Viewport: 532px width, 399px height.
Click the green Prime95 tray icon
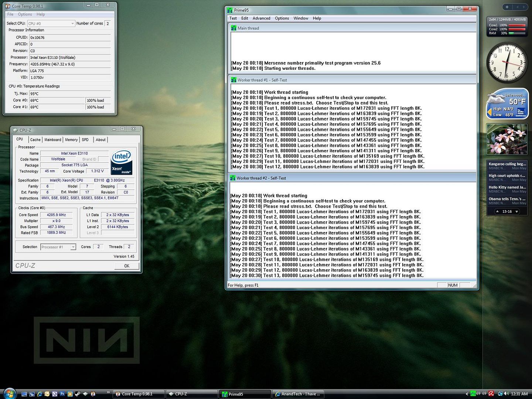click(x=473, y=394)
